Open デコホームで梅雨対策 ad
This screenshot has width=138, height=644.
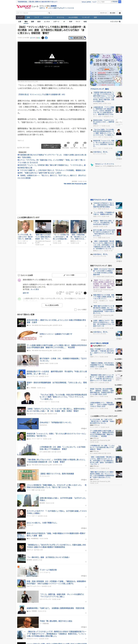tap(48, 570)
